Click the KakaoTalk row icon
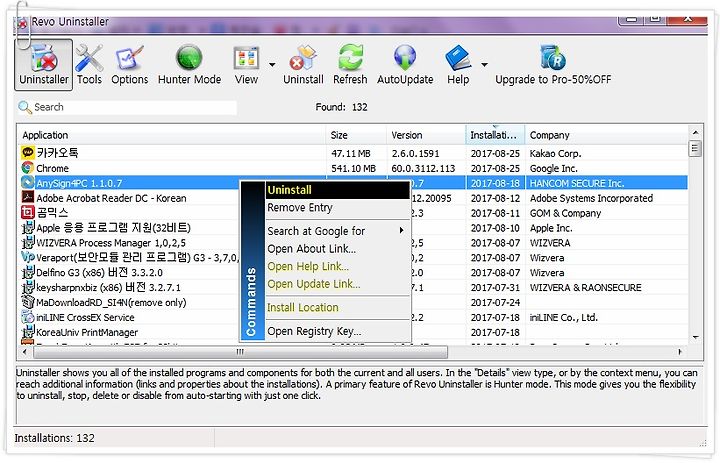 [x=28, y=152]
